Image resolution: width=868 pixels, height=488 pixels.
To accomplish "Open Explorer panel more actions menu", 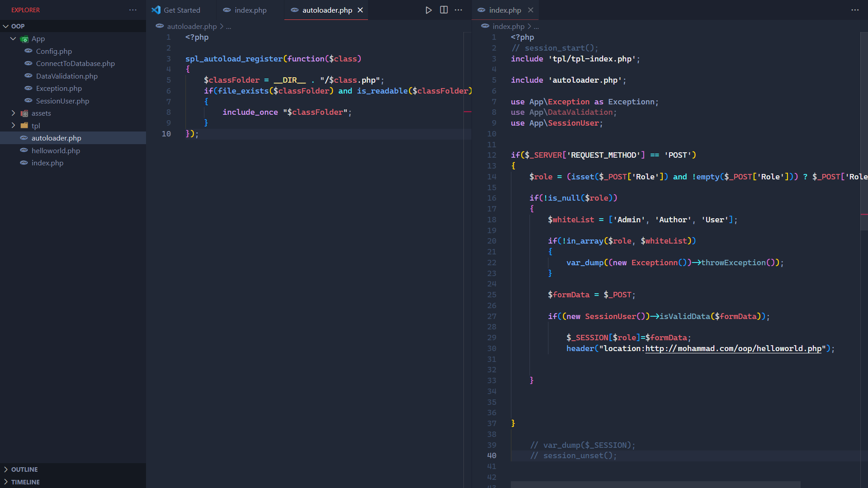I will point(133,10).
